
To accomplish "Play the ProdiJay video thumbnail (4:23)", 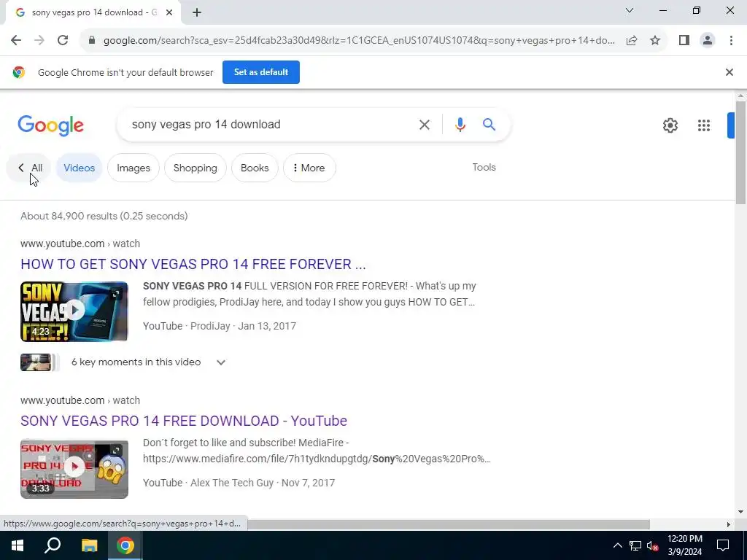I will point(74,311).
